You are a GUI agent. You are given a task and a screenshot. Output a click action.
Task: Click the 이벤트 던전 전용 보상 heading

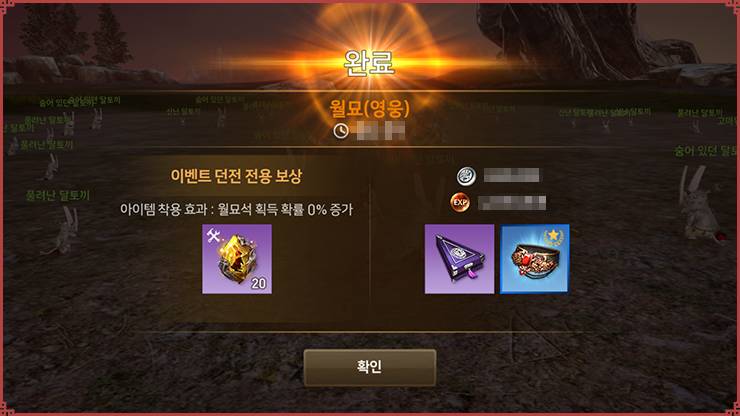pos(236,176)
